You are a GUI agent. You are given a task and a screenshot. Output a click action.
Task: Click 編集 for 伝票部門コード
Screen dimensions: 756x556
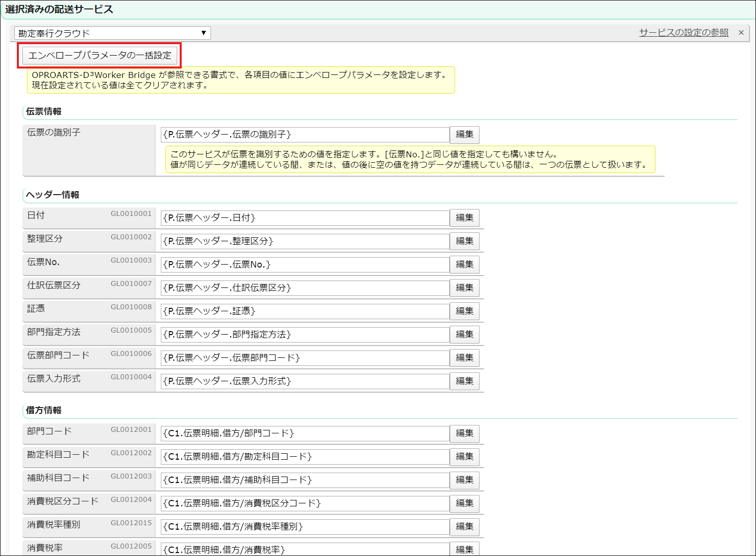point(464,358)
